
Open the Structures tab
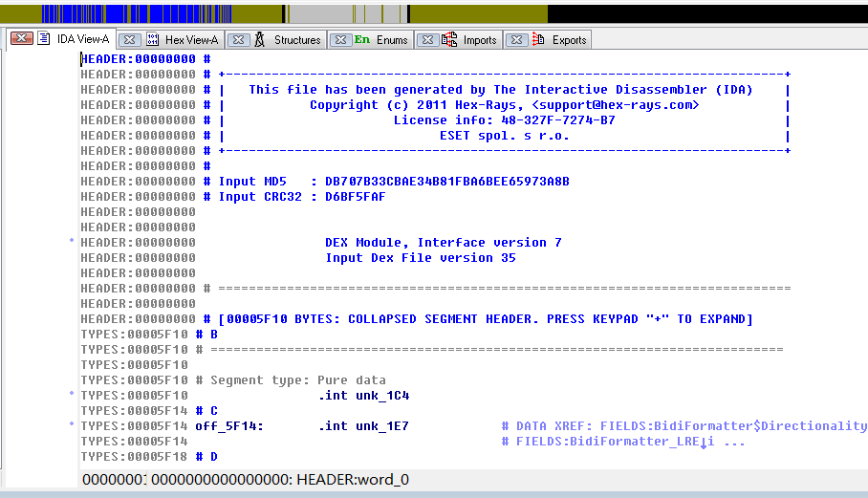[297, 40]
